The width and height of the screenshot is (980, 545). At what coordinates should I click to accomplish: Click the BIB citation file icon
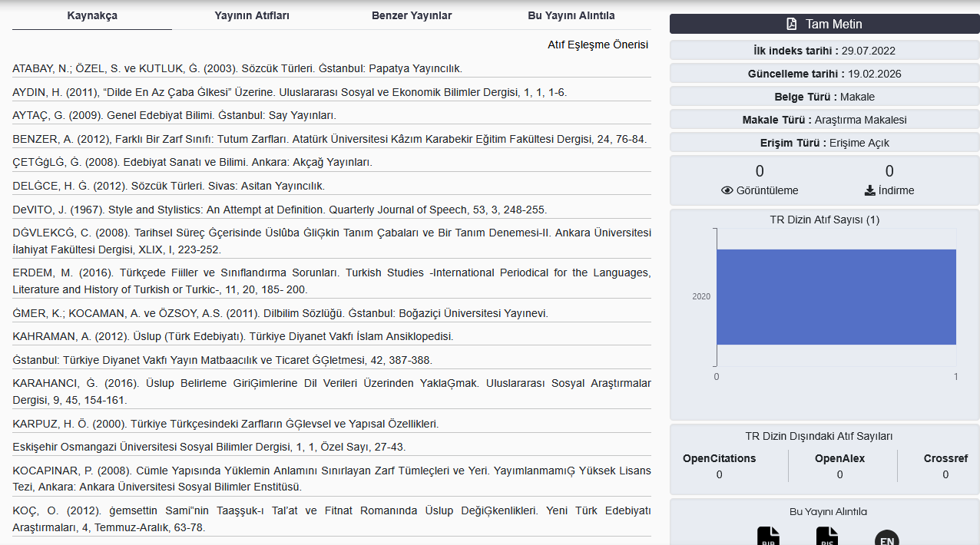(768, 536)
